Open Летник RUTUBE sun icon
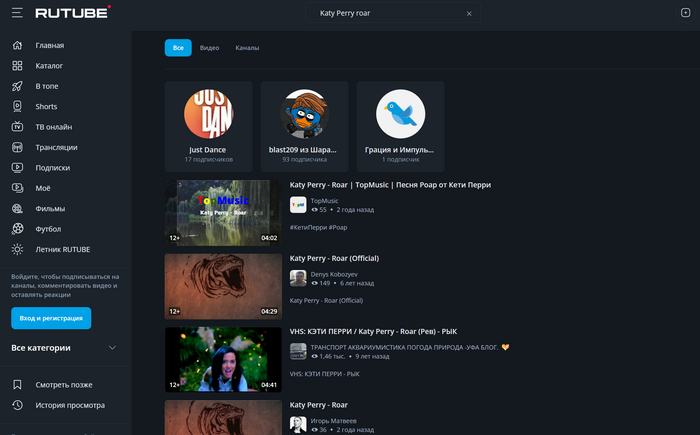This screenshot has width=700, height=435. 17,249
